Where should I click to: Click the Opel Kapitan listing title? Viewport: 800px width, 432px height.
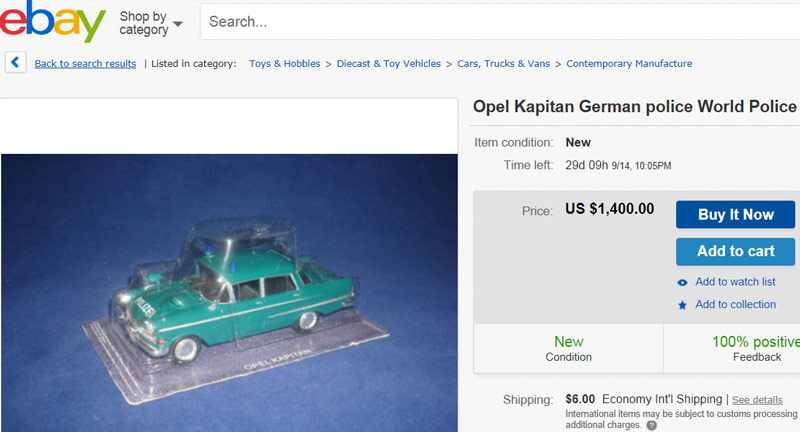click(x=634, y=107)
